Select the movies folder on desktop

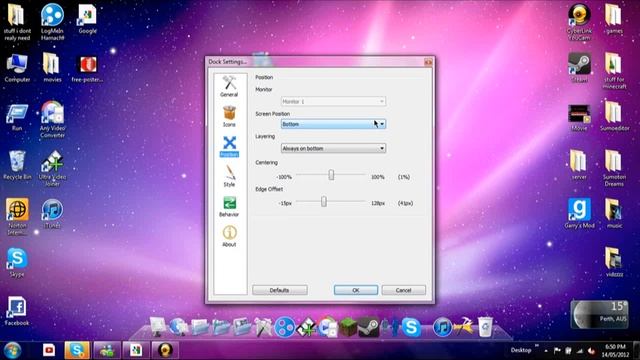tap(52, 68)
